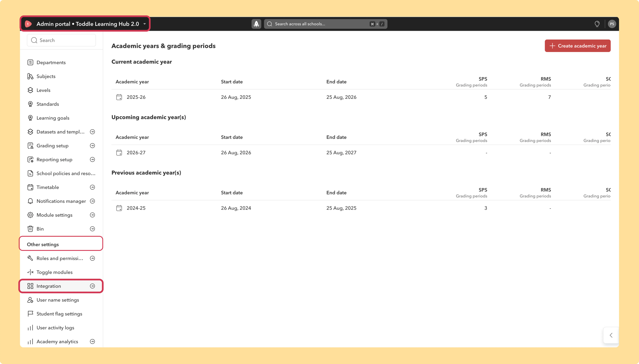Click the 2024-25 SPS grading periods value 3
The width and height of the screenshot is (639, 364).
[x=485, y=208]
